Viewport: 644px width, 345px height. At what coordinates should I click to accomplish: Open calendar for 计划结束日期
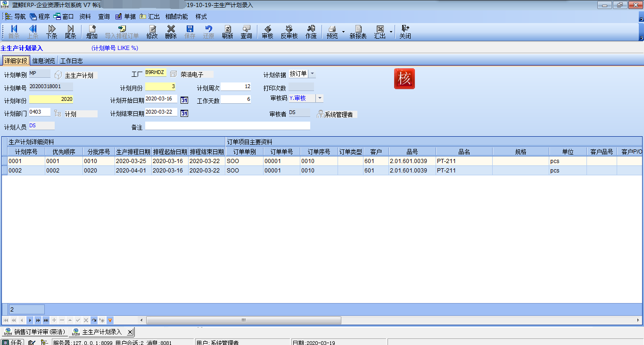pyautogui.click(x=184, y=113)
